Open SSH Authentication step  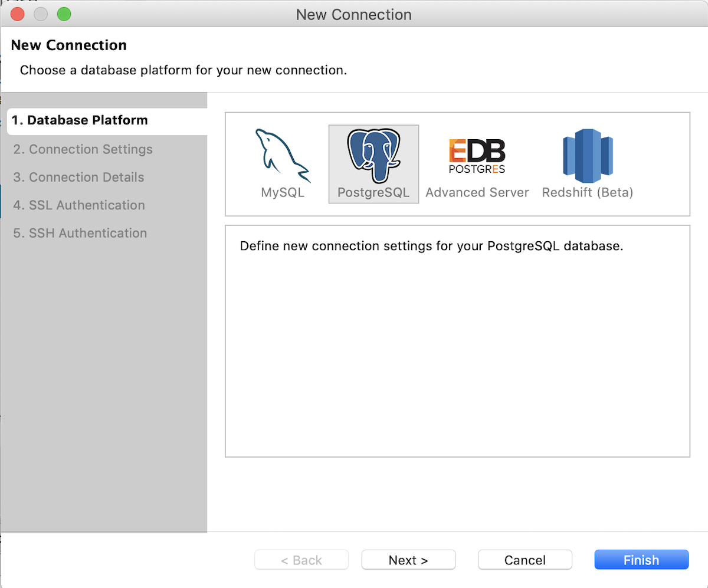(80, 233)
